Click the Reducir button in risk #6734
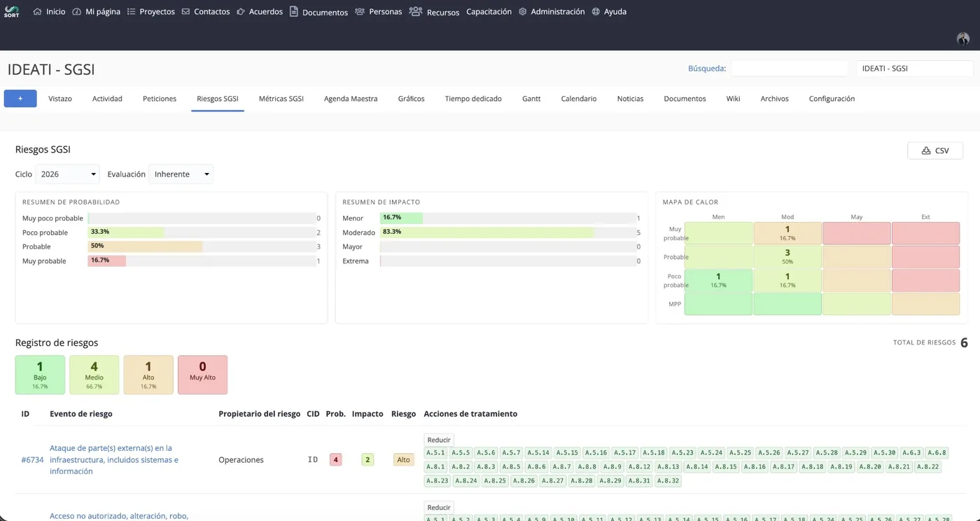This screenshot has width=980, height=521. 439,440
